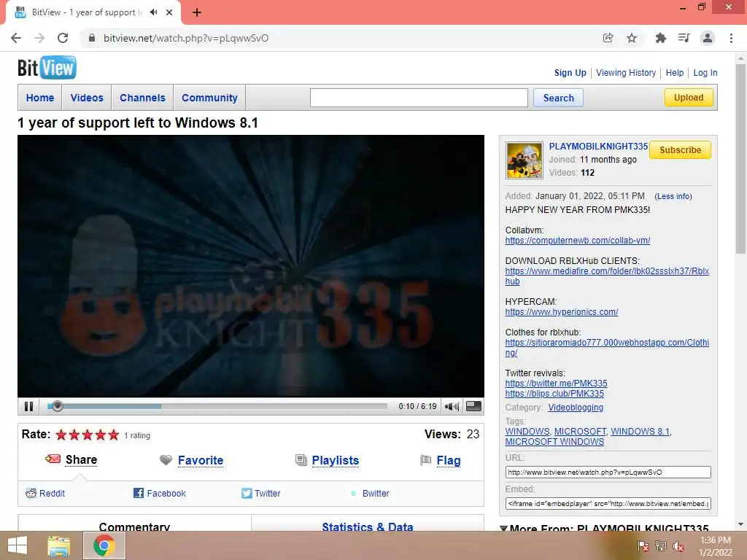Screen dimensions: 747x560
Task: Mute tab via the tab audio icon
Action: [x=153, y=12]
